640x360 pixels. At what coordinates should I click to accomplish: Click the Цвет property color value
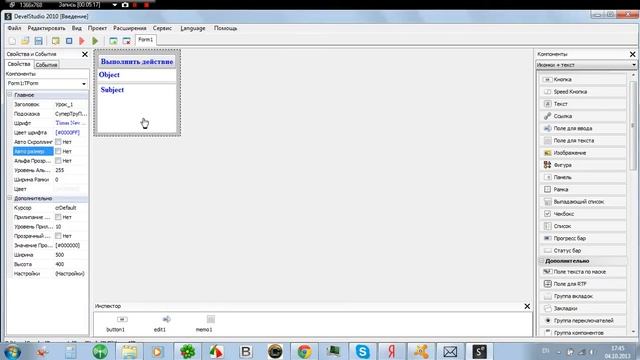click(71, 189)
